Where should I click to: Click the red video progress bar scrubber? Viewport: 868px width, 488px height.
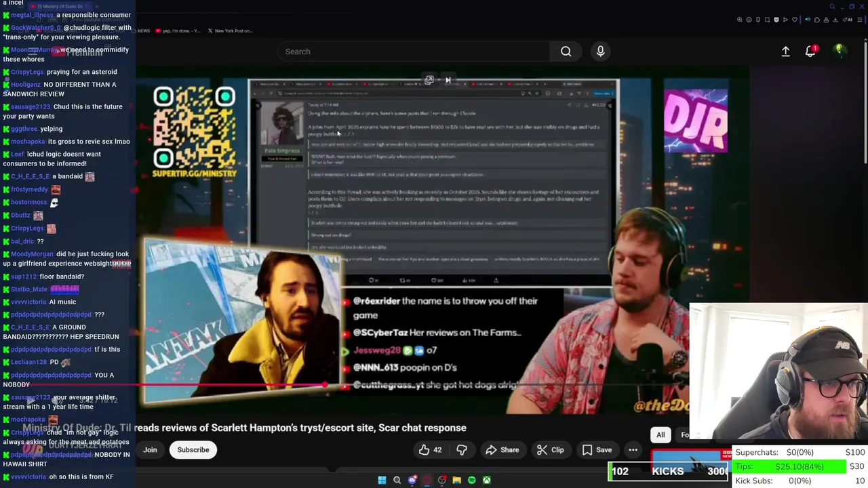(x=325, y=385)
